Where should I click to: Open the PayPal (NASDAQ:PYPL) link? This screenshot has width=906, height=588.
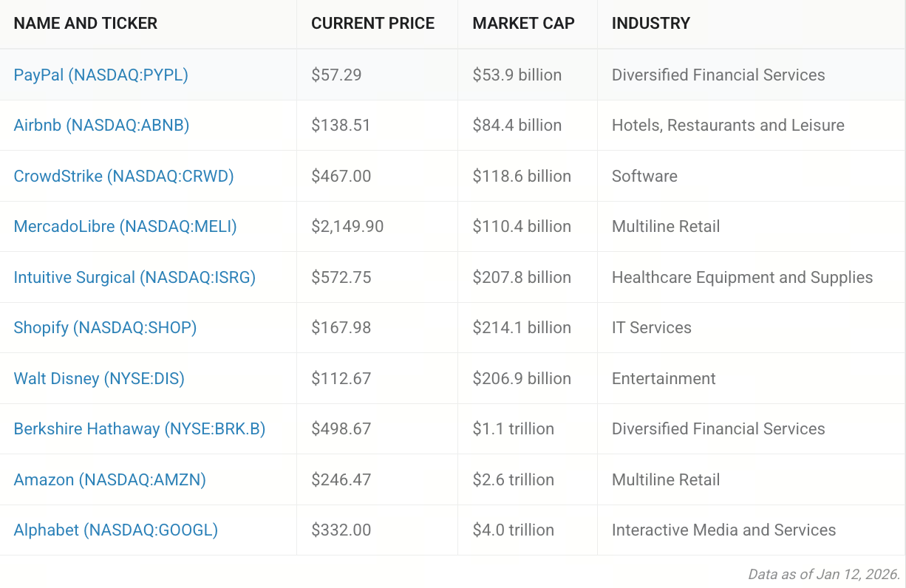[101, 75]
